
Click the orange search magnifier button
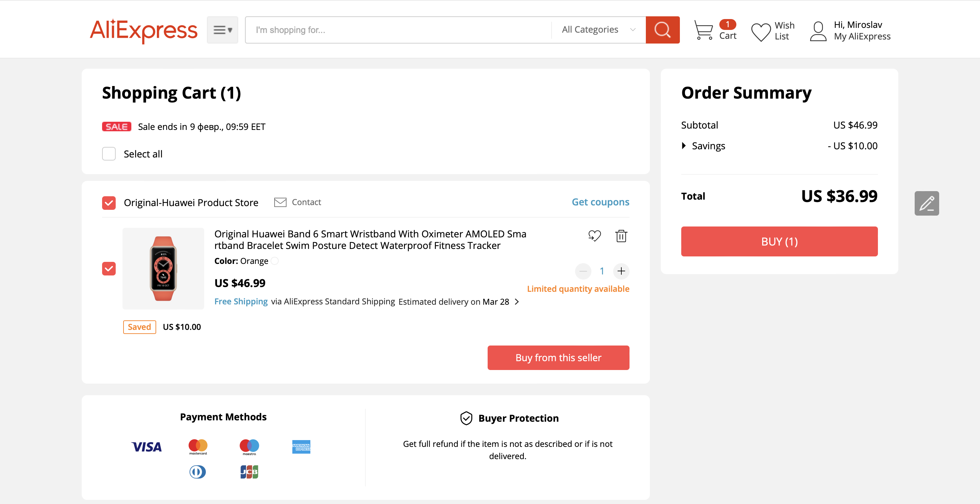tap(662, 30)
